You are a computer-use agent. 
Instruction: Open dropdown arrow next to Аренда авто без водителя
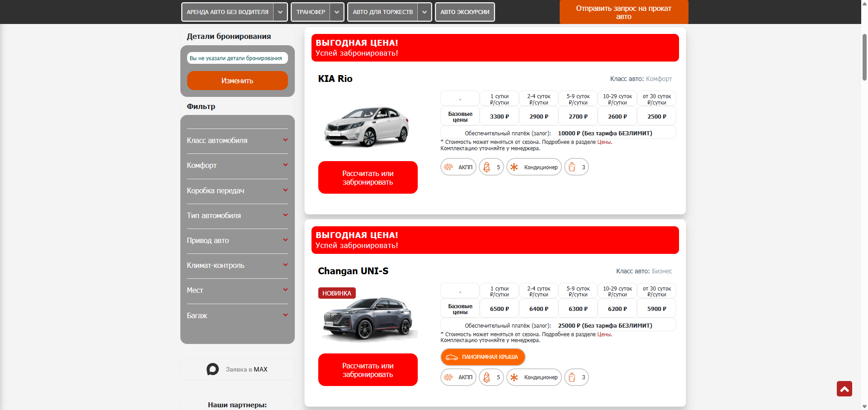coord(280,12)
